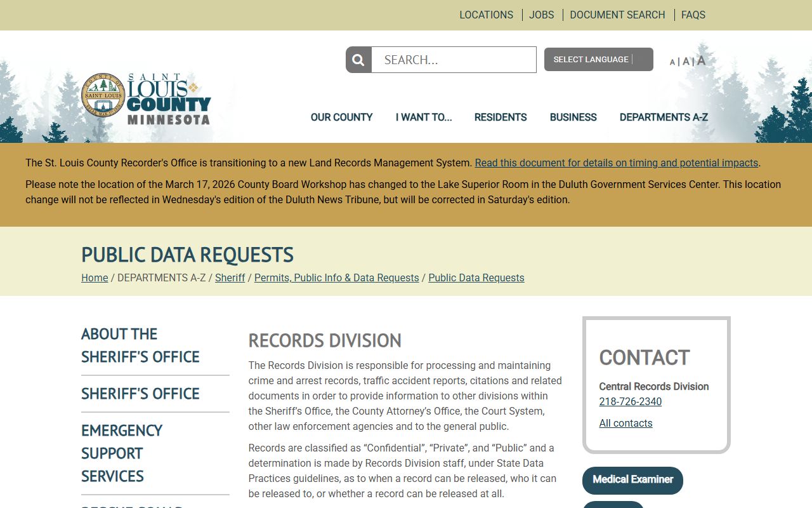Open the Business menu

[x=573, y=117]
